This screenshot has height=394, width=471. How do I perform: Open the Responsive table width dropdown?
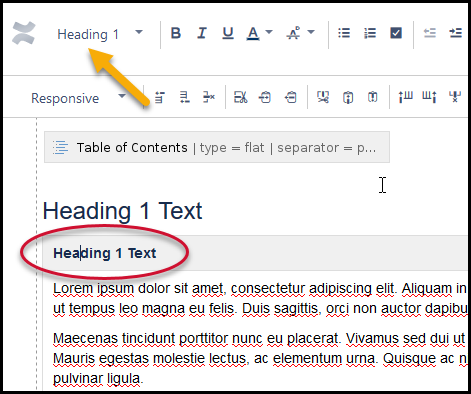click(78, 98)
